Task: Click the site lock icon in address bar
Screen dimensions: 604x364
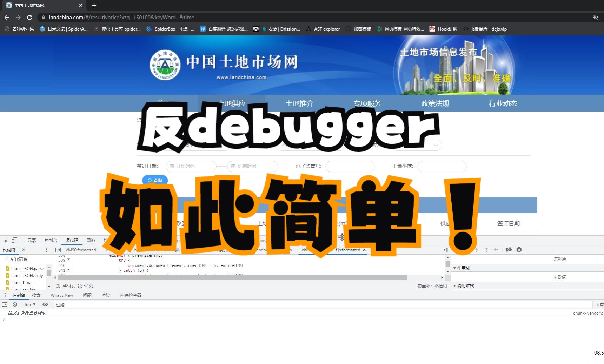Action: (x=43, y=17)
